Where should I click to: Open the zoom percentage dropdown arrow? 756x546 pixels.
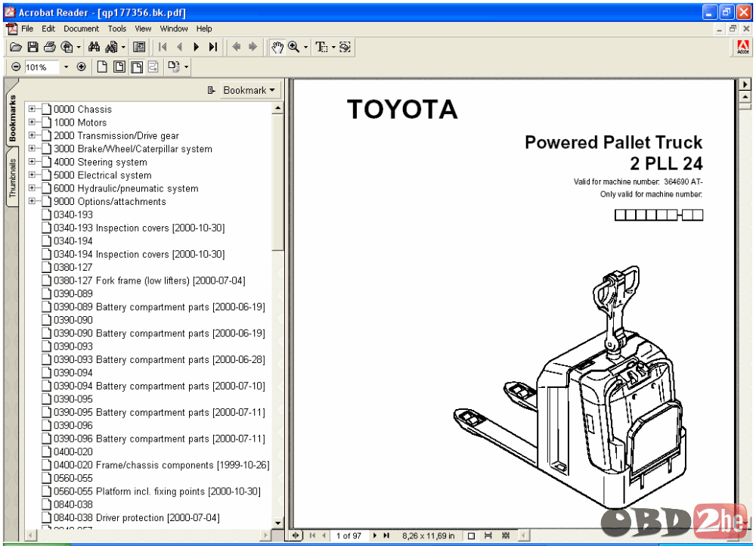point(66,67)
